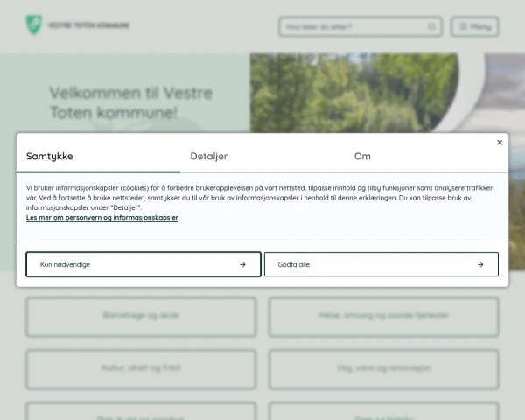Viewport: 525px width, 420px height.
Task: Open the Veg, vann og renovasjon card
Action: click(384, 369)
